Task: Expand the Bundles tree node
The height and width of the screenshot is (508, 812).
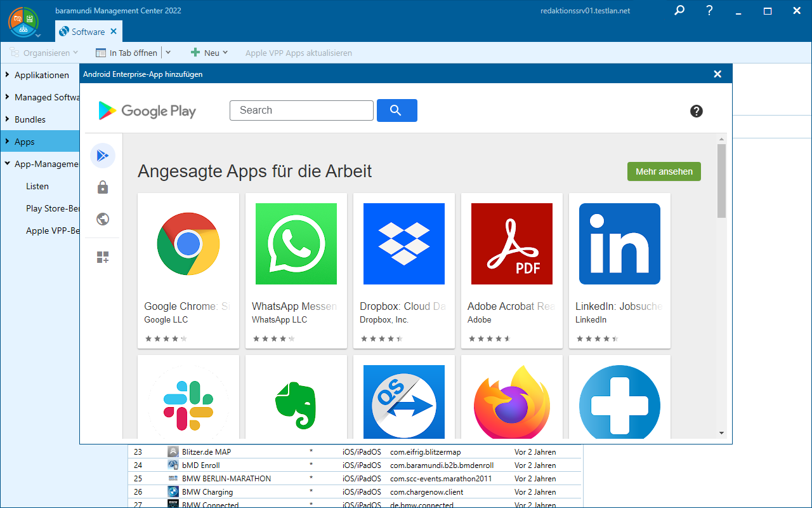Action: [x=8, y=119]
